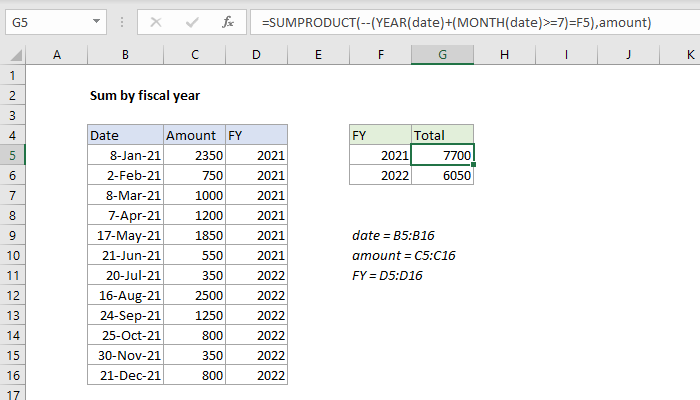Select row 16 header

[12, 375]
